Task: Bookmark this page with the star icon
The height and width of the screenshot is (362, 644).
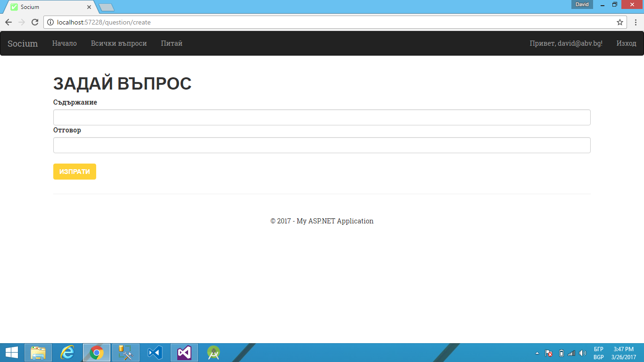Action: (x=620, y=22)
